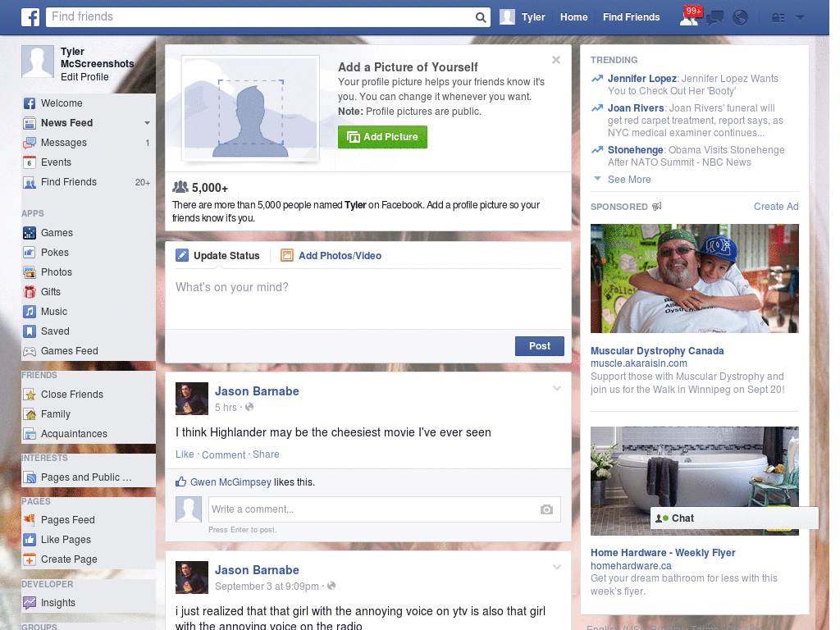Click the What's on your mind field

[368, 300]
